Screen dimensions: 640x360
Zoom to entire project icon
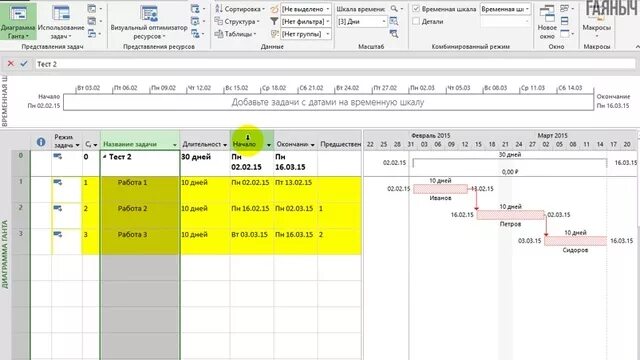[394, 21]
